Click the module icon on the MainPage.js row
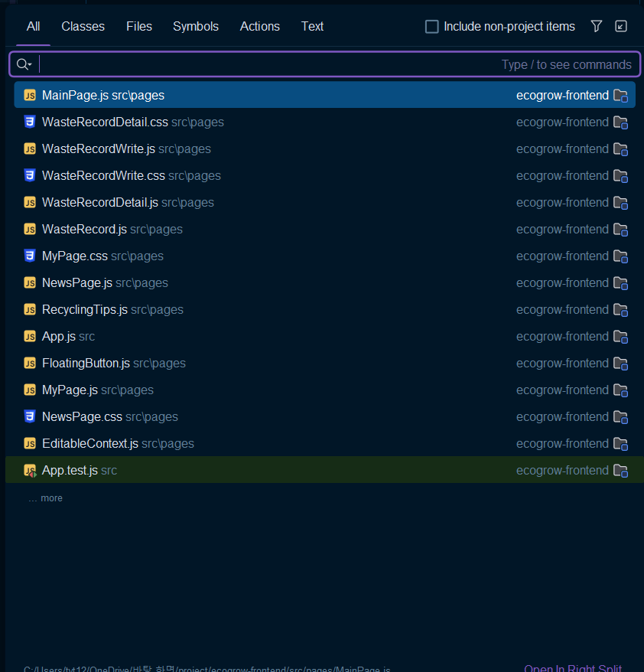The height and width of the screenshot is (672, 644). tap(620, 95)
